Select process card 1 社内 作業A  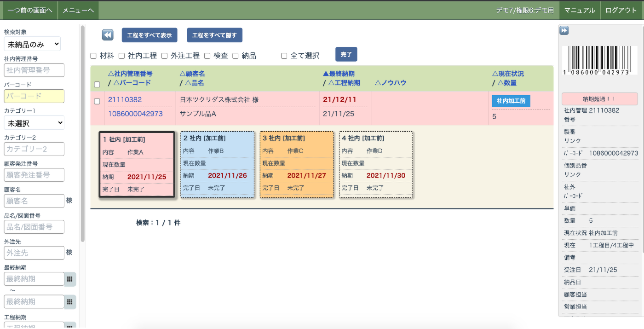(x=137, y=164)
